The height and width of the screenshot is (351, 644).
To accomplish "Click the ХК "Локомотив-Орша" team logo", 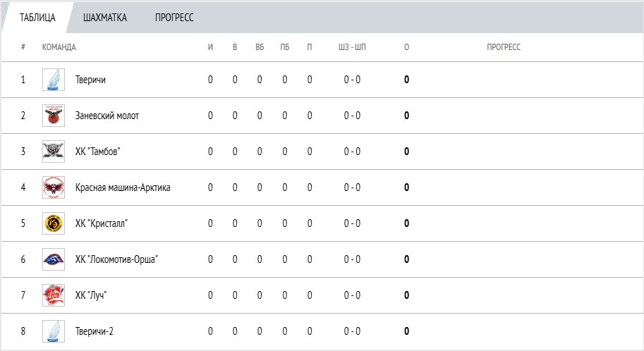I will 54,259.
